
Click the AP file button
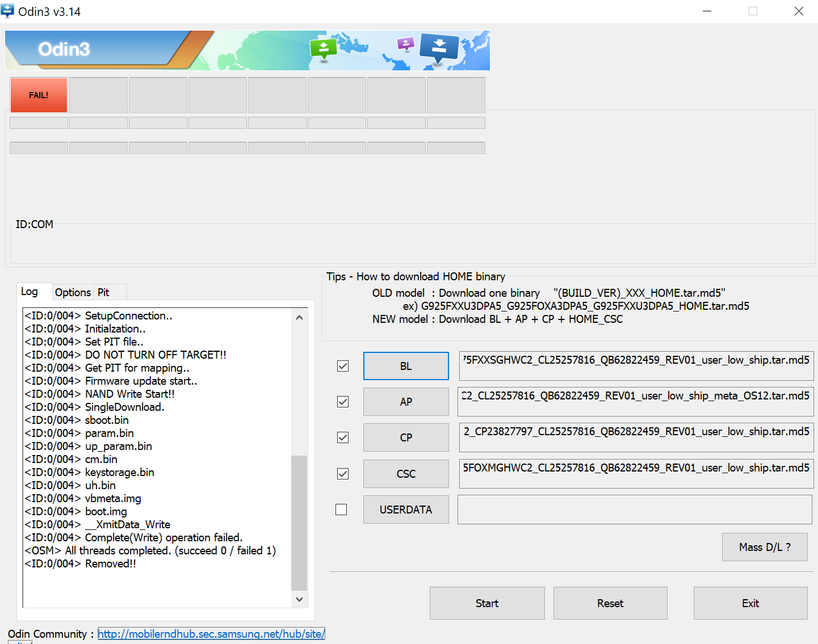tap(406, 402)
